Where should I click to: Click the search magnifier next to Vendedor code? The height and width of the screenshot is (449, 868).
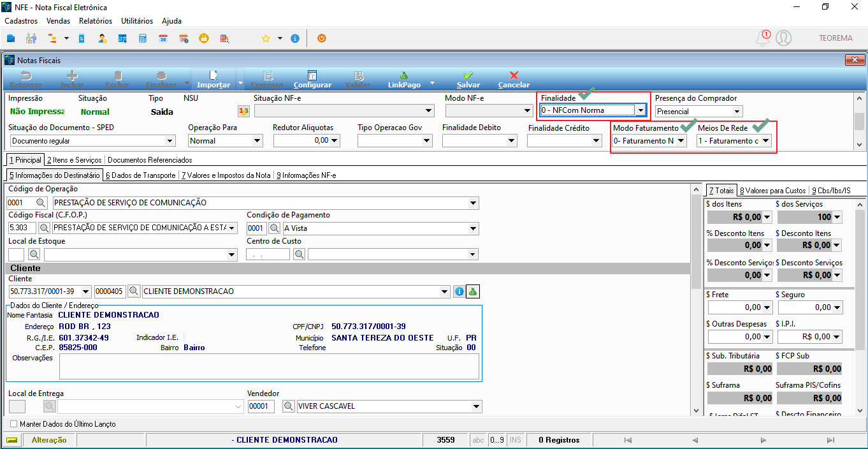pos(288,406)
